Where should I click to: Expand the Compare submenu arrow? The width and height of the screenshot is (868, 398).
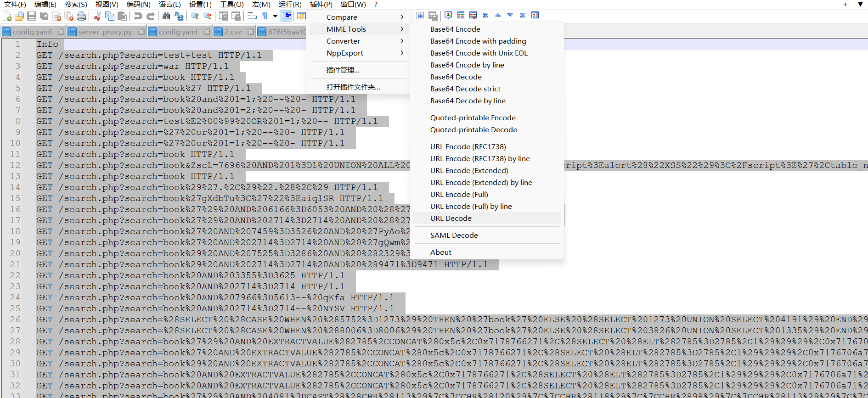[x=402, y=17]
